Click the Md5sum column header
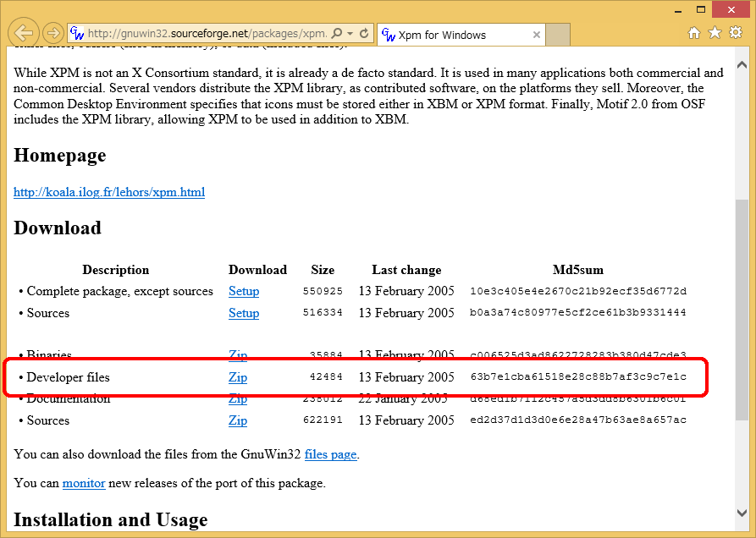Screen dimensions: 756x538 (578, 270)
